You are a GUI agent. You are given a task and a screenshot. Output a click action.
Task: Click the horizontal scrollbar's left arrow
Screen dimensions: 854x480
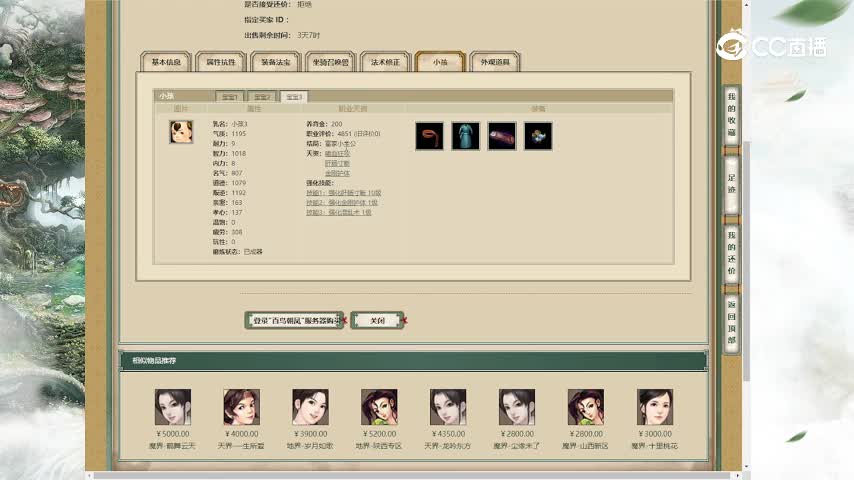click(89, 476)
